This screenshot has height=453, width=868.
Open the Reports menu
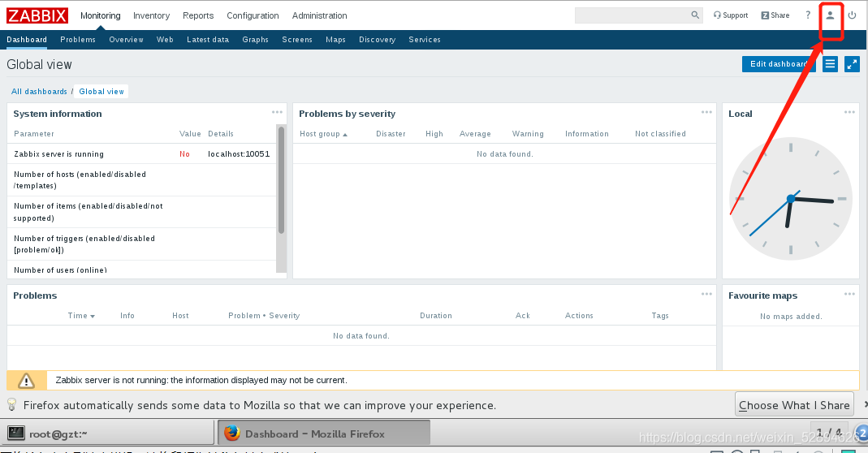click(x=198, y=15)
